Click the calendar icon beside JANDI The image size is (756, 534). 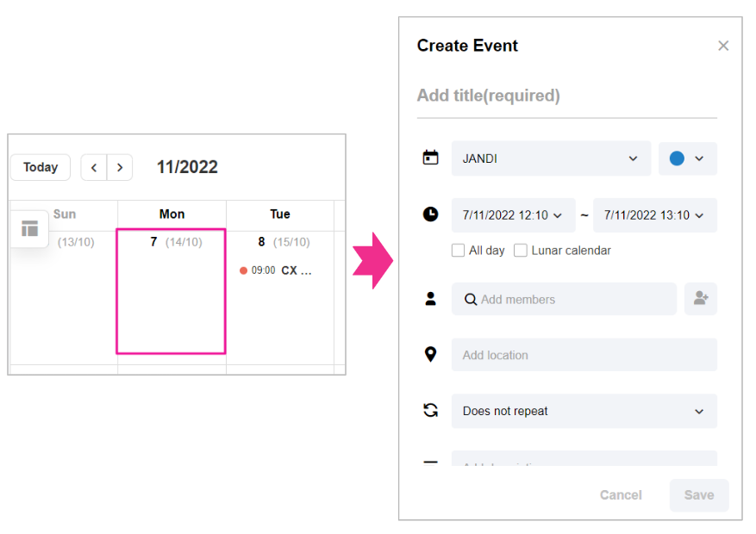[430, 158]
